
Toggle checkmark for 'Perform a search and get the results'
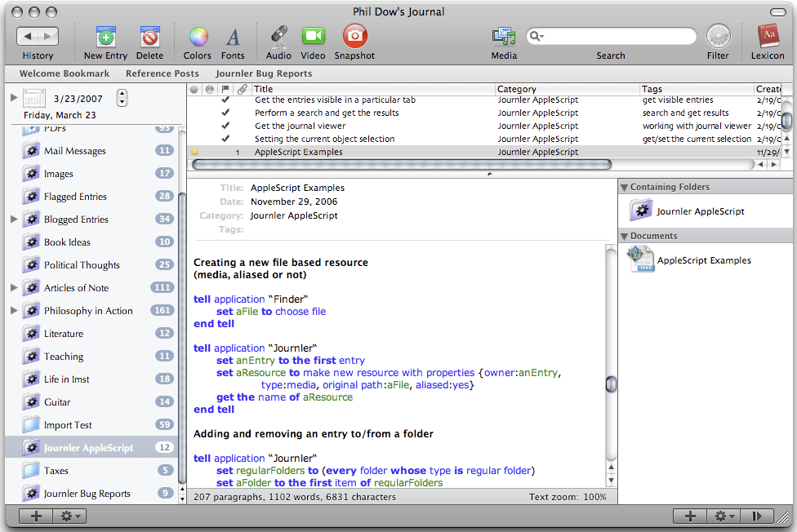(225, 113)
